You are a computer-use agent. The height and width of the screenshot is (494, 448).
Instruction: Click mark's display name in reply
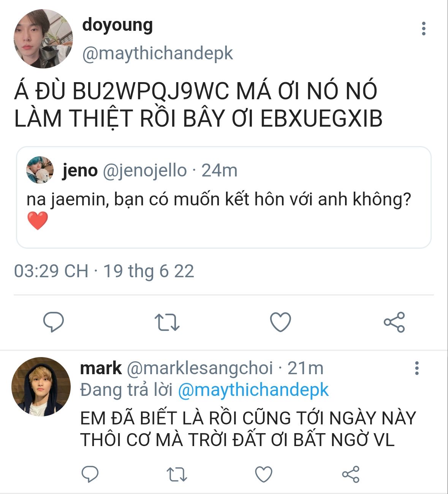click(101, 368)
